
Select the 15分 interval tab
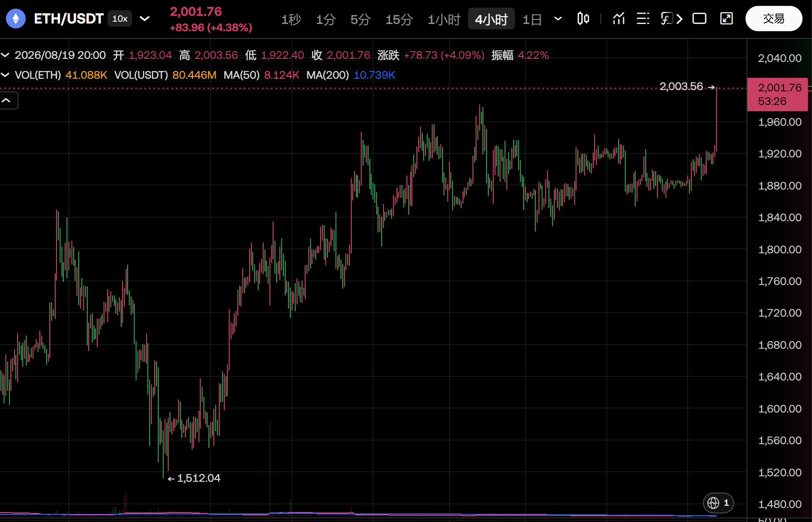[399, 19]
